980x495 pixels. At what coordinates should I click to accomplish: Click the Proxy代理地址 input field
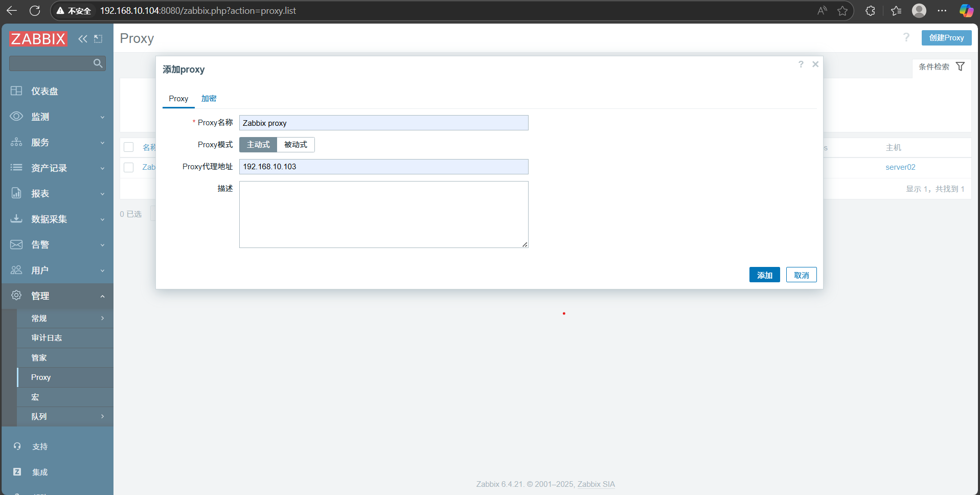tap(383, 167)
